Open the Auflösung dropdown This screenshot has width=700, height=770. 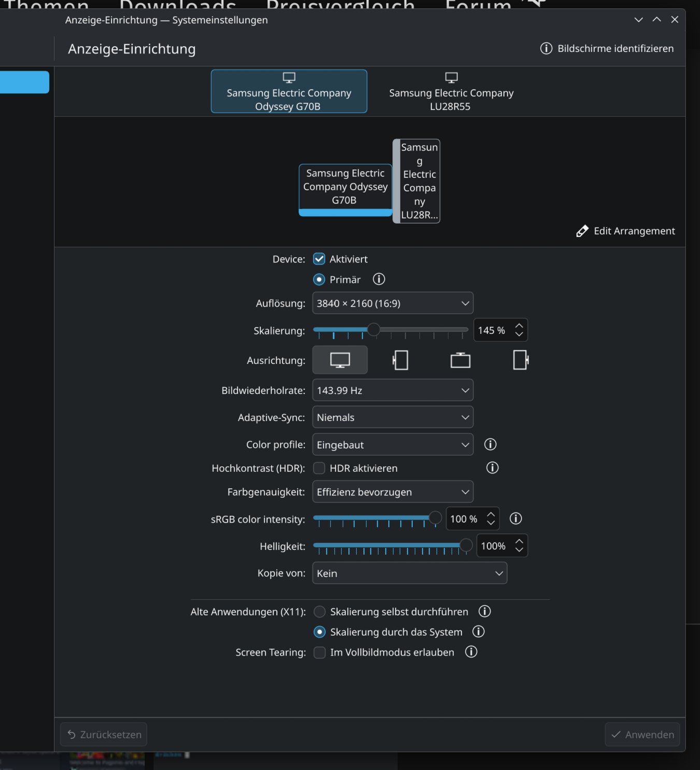(x=393, y=303)
